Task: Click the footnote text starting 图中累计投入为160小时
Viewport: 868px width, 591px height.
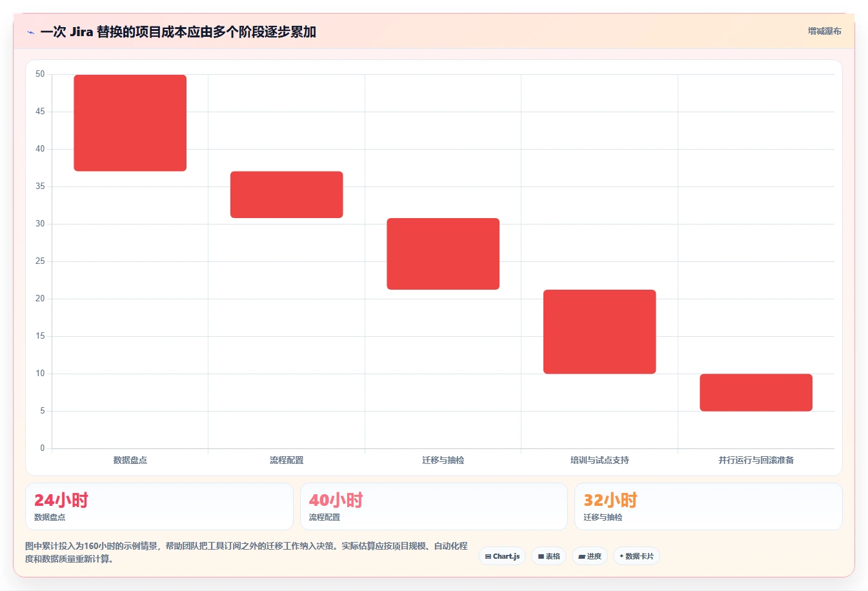Action: (x=247, y=552)
